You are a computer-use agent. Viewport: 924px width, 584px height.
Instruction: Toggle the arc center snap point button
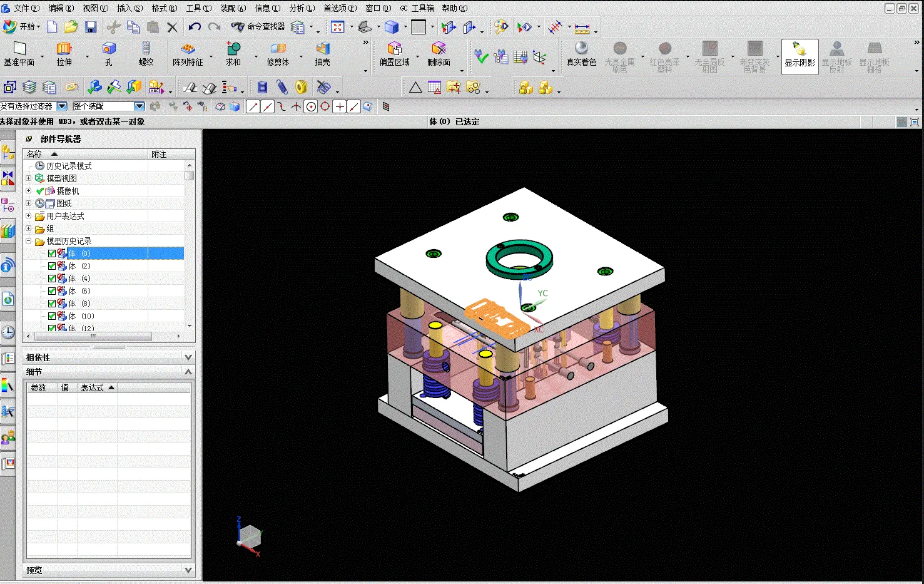[x=311, y=106]
